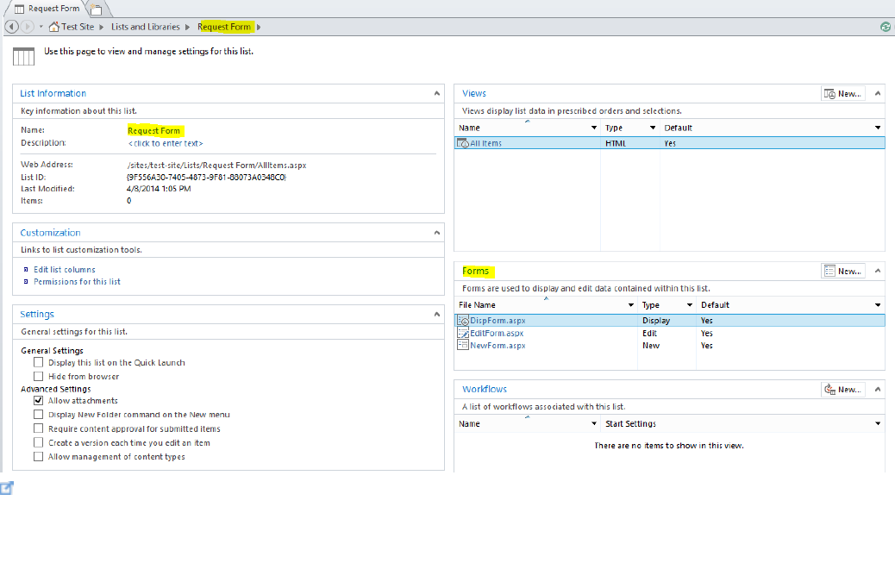Open the All Items view
Image resolution: width=895 pixels, height=588 pixels.
coord(485,143)
